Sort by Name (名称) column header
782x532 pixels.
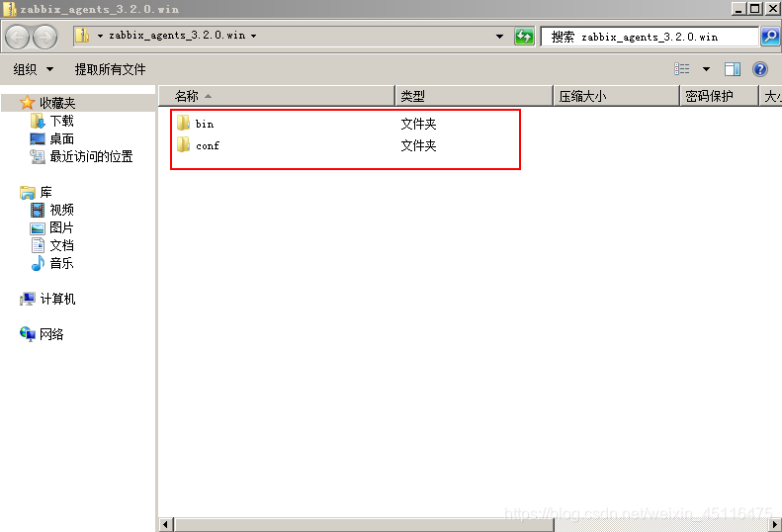coord(277,96)
